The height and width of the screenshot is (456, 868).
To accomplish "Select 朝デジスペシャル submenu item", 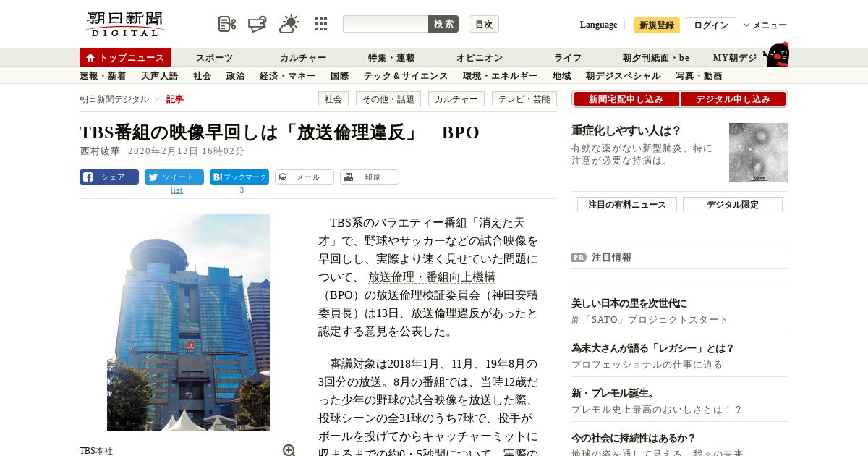I will pyautogui.click(x=623, y=75).
